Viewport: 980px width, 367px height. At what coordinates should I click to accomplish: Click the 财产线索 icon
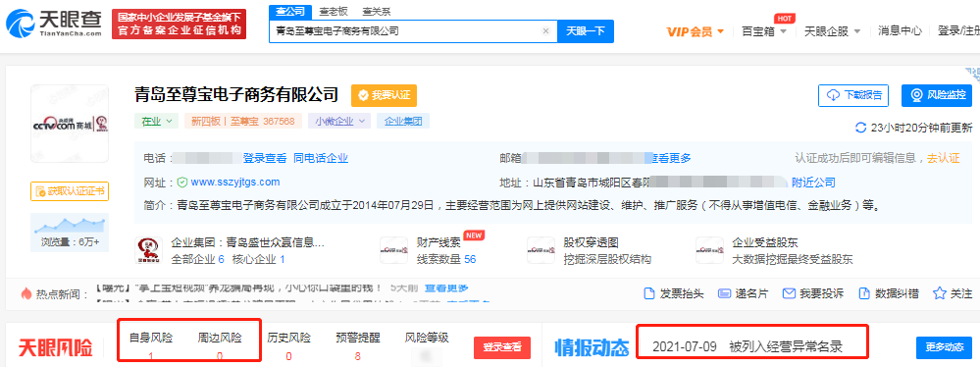pyautogui.click(x=394, y=250)
